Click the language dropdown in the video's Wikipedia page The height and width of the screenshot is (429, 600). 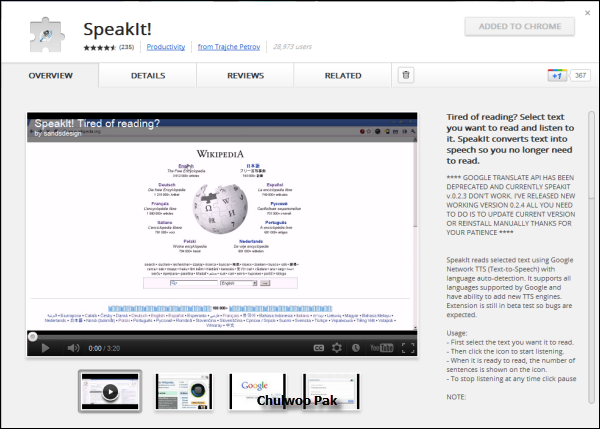238,283
